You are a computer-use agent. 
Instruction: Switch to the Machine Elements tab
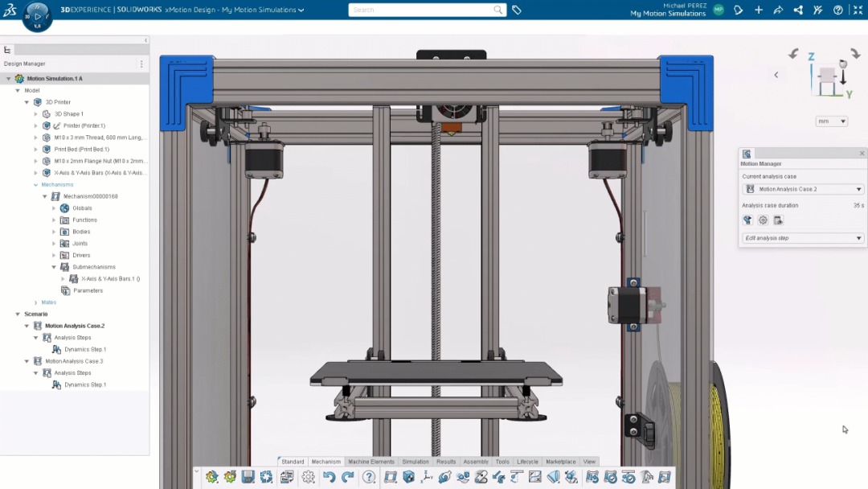371,462
